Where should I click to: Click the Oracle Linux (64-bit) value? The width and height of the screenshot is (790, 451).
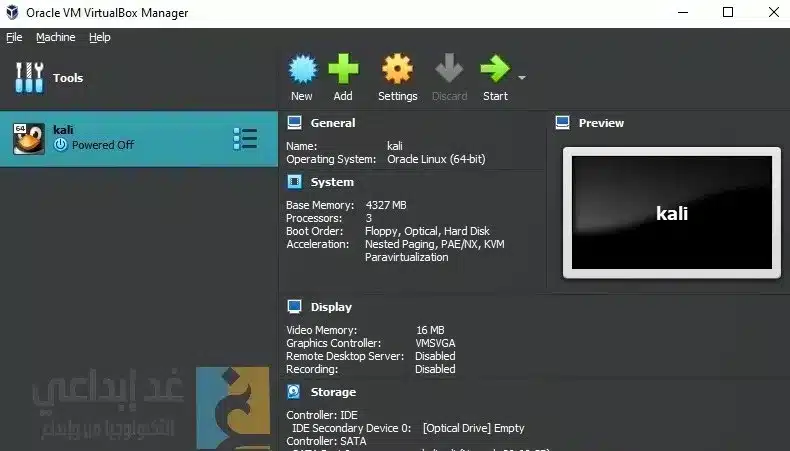pyautogui.click(x=436, y=159)
